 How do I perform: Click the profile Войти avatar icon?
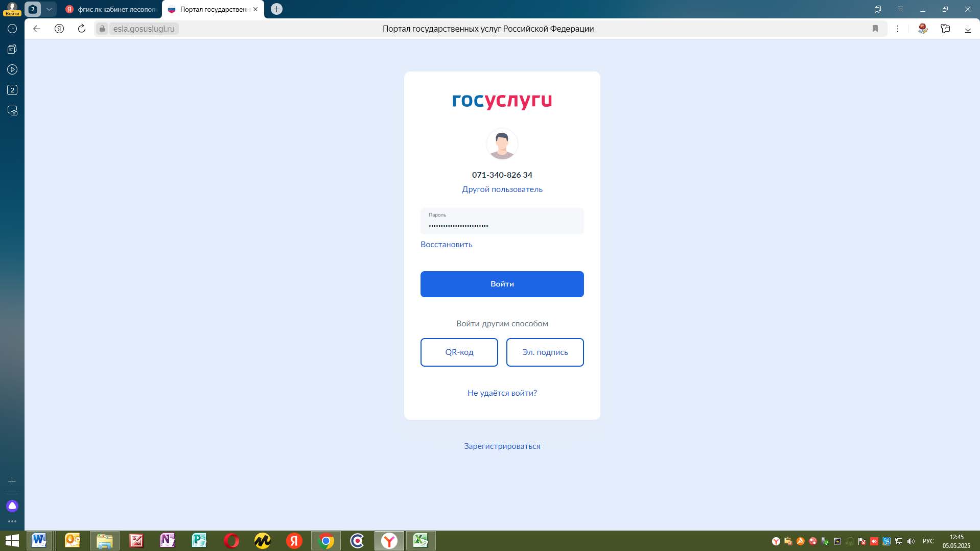[12, 9]
